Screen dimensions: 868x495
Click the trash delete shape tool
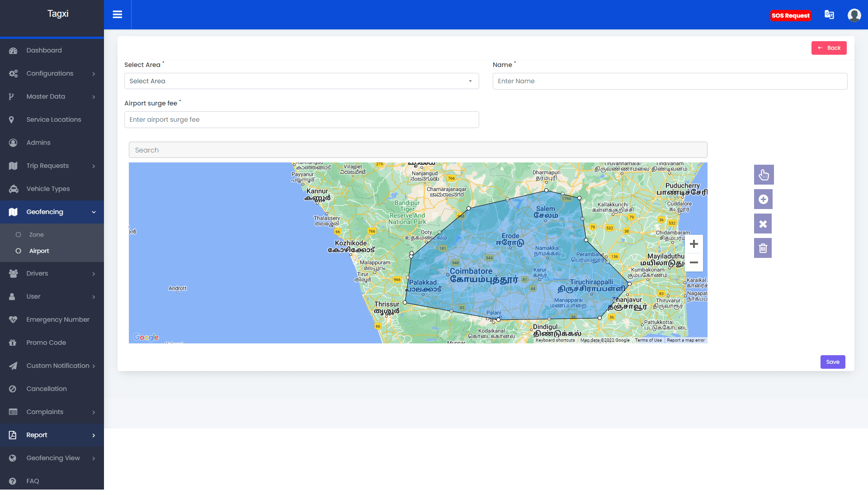[x=763, y=248]
